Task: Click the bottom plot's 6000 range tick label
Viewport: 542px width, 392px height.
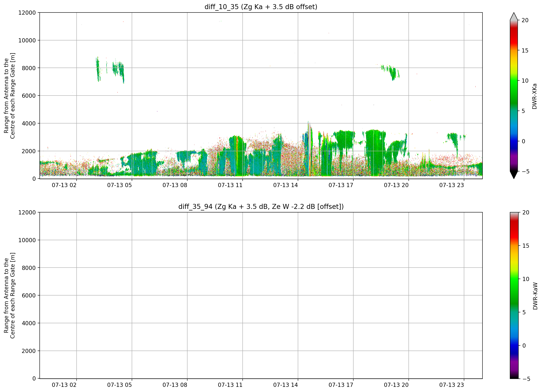Action: point(29,295)
